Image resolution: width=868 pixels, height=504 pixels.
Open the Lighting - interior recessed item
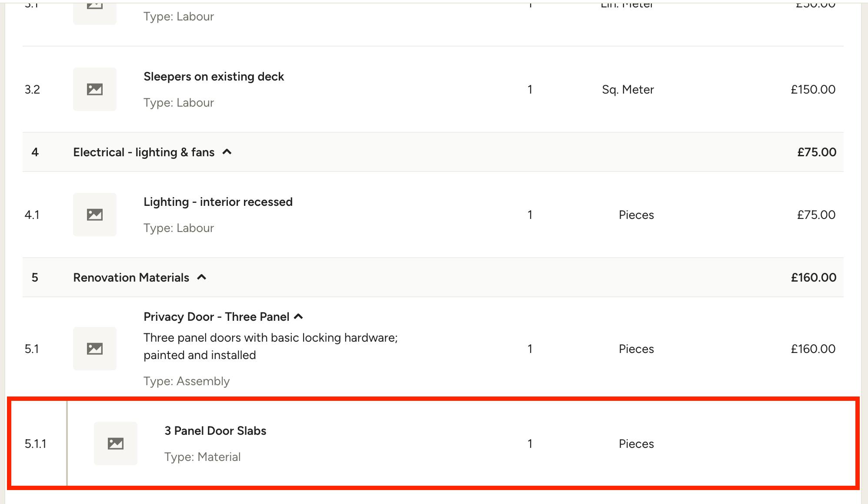(218, 202)
